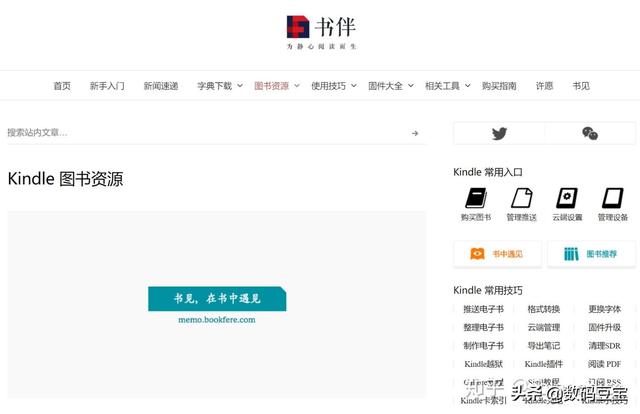Image resolution: width=640 pixels, height=414 pixels.
Task: Click the blue 图书推荐 bookshelf icon
Action: [571, 254]
